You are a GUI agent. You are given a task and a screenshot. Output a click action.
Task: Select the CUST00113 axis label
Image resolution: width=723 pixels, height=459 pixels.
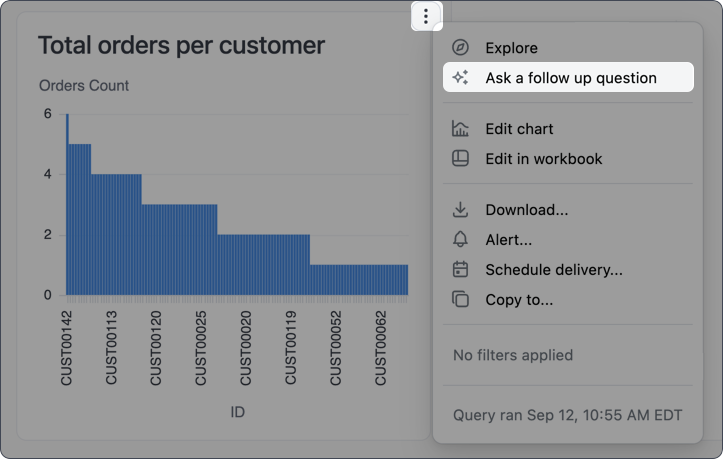coord(113,347)
